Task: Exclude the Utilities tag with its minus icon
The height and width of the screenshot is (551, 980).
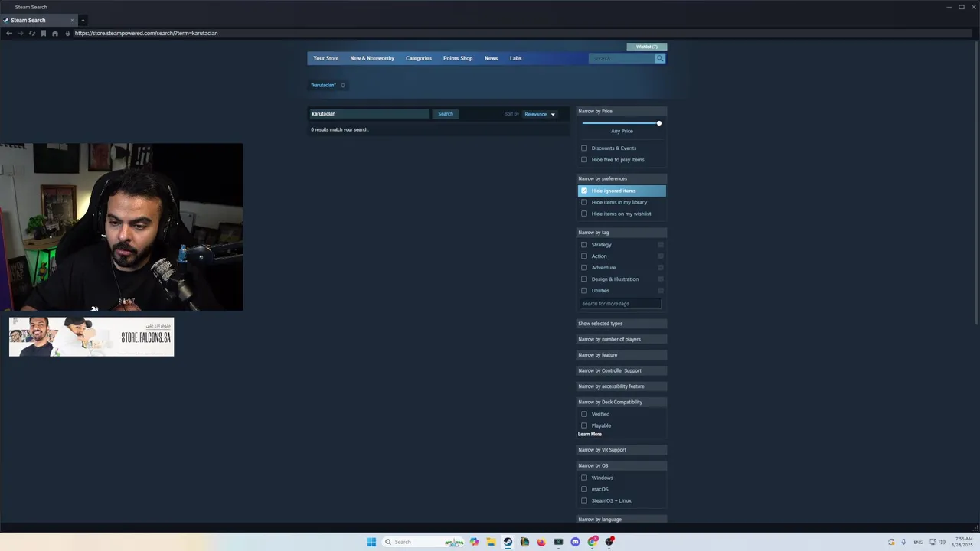Action: tap(661, 291)
